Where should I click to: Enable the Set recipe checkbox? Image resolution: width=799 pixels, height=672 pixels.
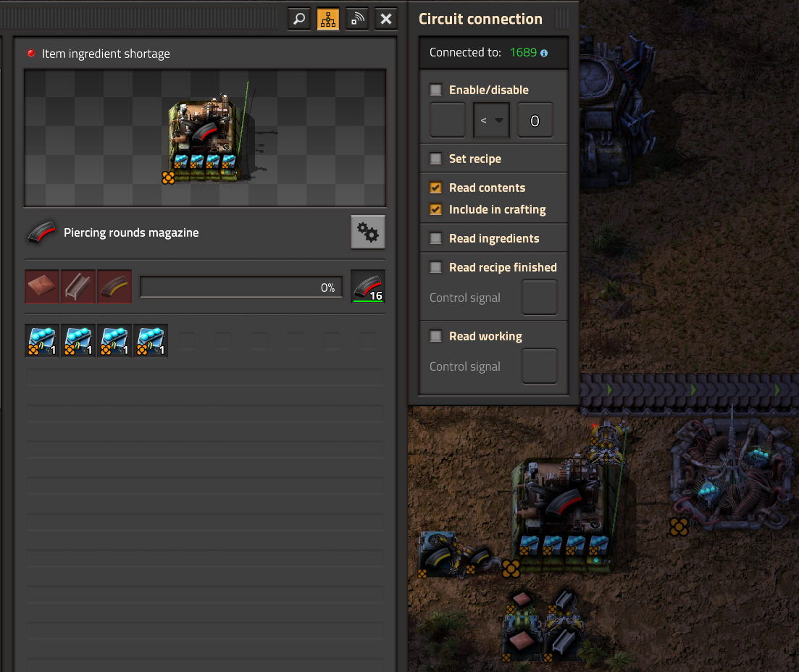[x=435, y=159]
